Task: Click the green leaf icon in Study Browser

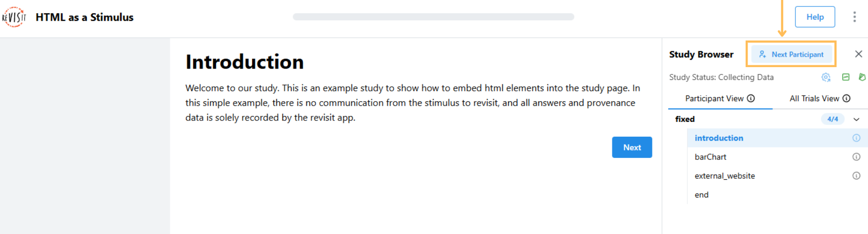Action: [862, 77]
